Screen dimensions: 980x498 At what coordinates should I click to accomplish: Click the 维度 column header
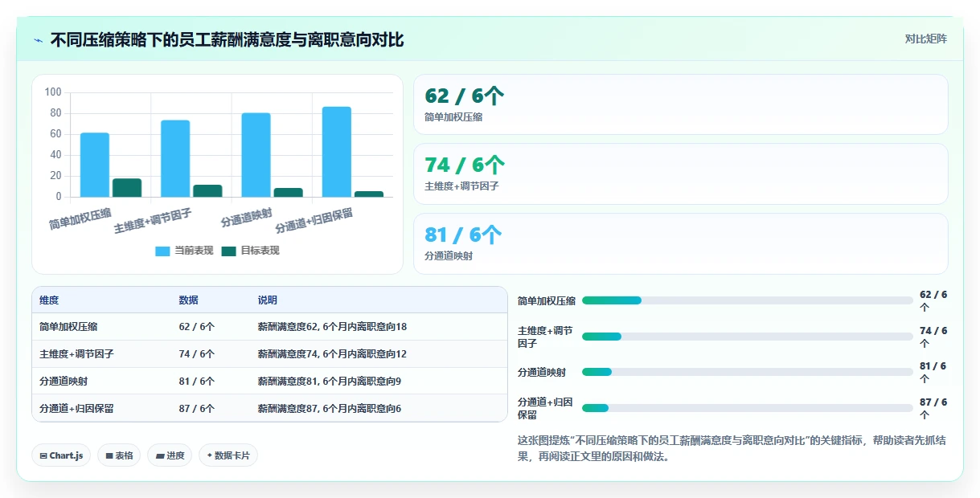[x=49, y=300]
